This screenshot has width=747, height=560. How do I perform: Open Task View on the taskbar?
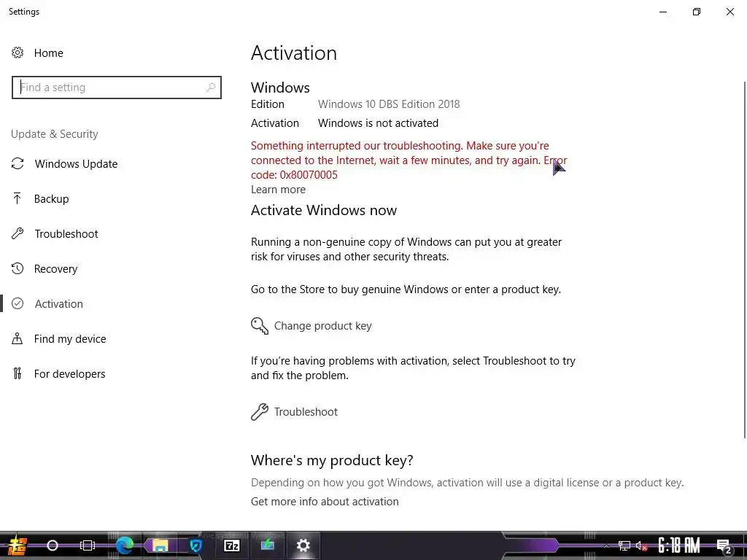click(88, 545)
